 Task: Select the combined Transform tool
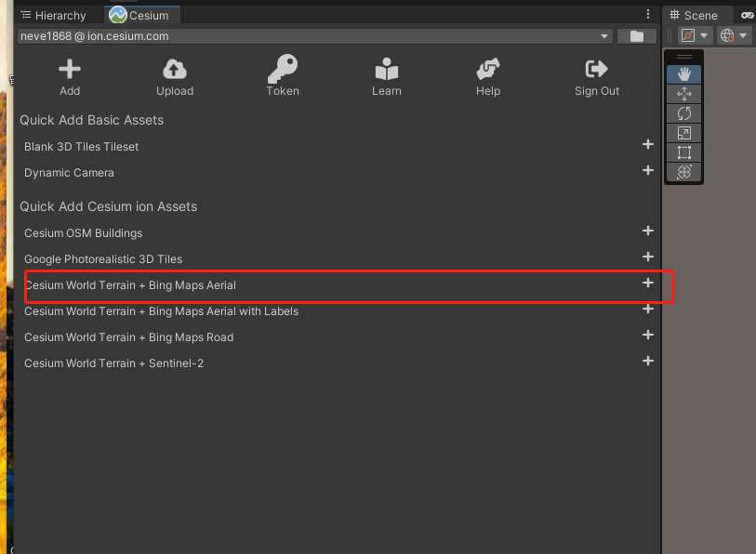pos(683,172)
